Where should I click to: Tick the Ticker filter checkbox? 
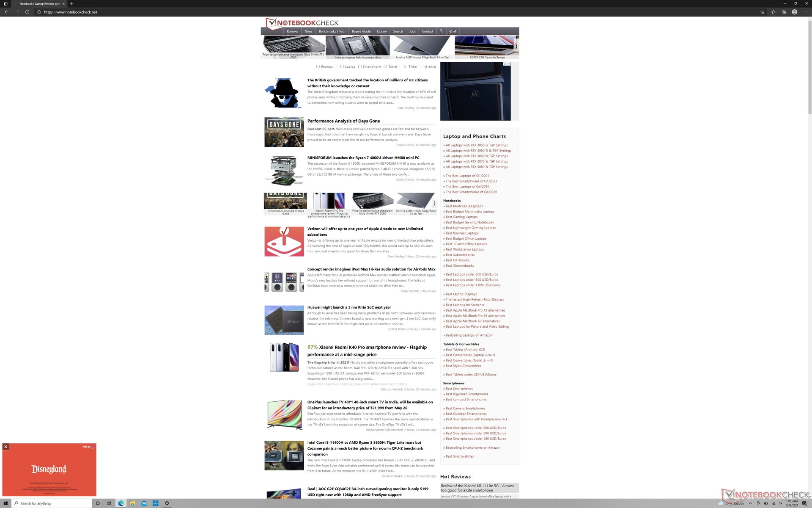coord(405,66)
